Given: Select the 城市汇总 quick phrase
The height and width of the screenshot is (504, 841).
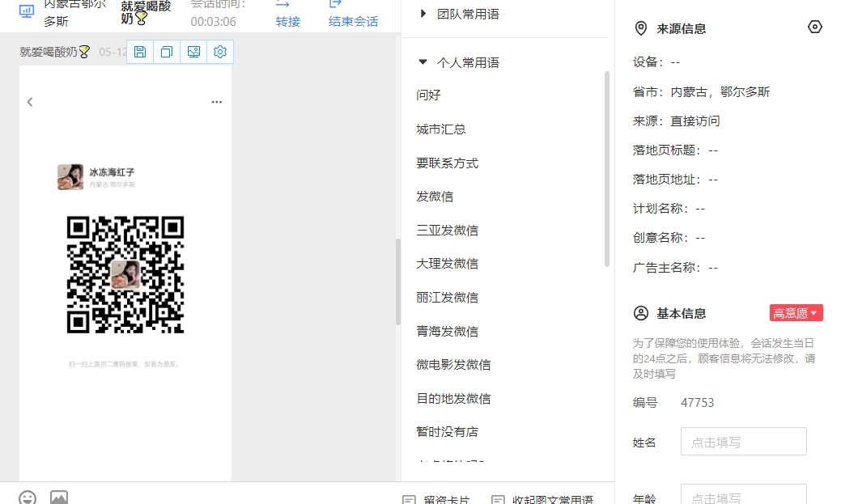Looking at the screenshot, I should [x=441, y=129].
